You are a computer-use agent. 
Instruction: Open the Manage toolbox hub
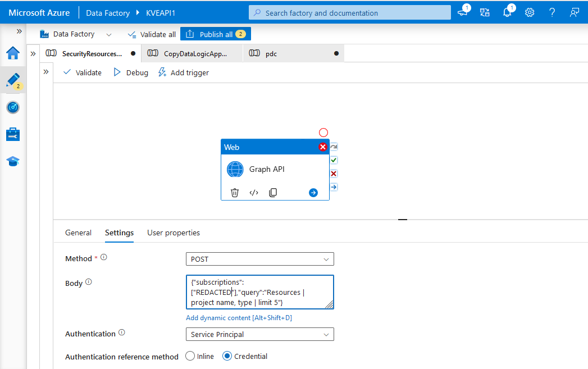(x=13, y=134)
